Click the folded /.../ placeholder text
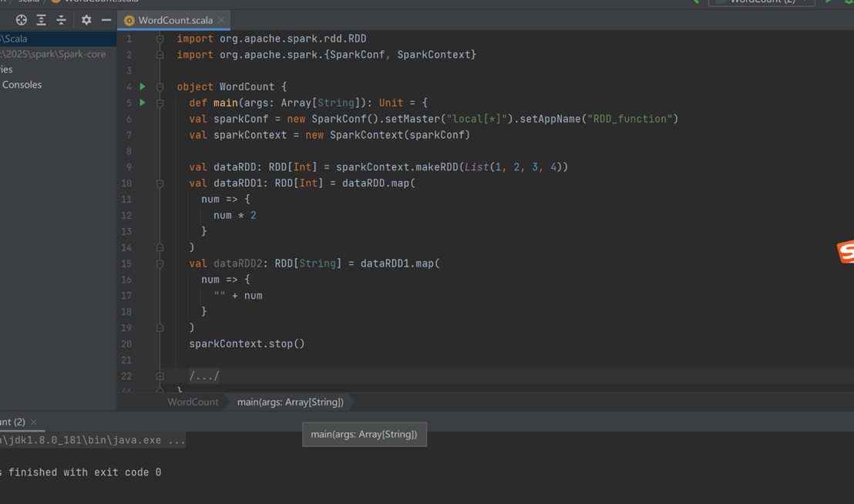The height and width of the screenshot is (504, 854). click(x=204, y=376)
